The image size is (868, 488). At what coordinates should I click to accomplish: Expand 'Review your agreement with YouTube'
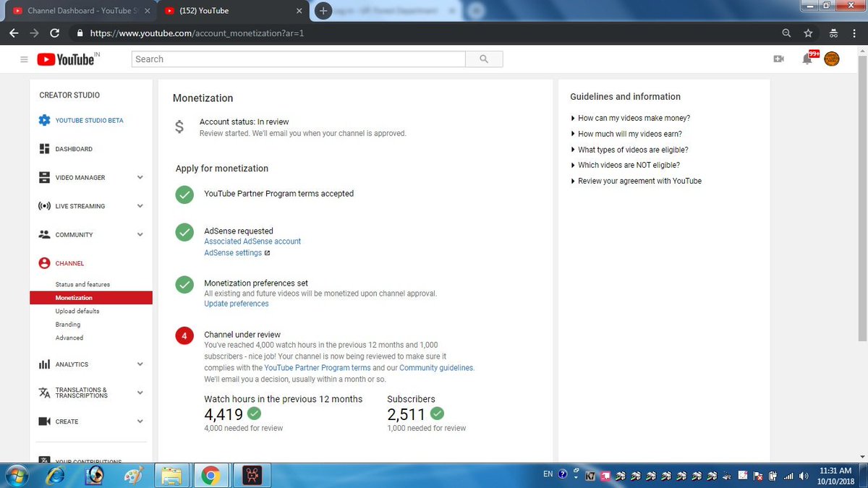pyautogui.click(x=636, y=181)
